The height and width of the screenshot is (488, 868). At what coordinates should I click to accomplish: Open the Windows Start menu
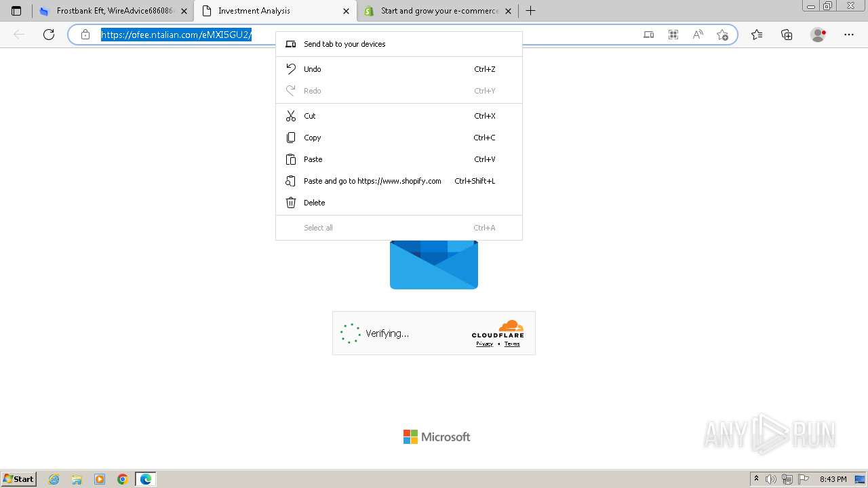(19, 479)
